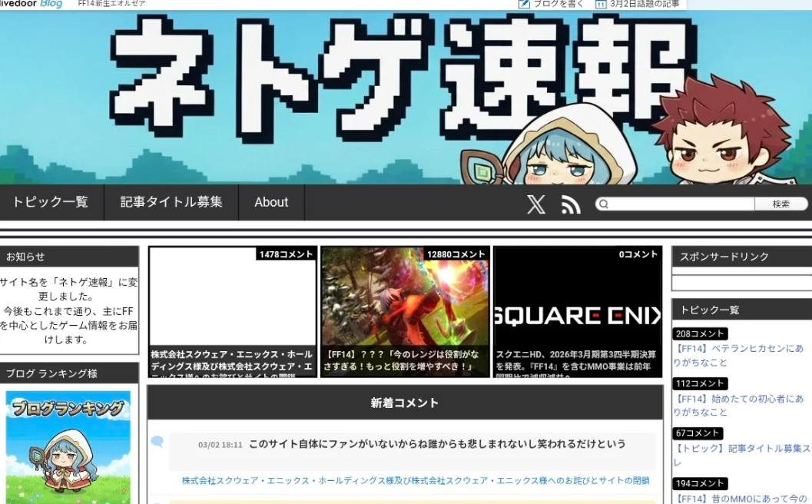
Task: Open the 記事タイトル募集 link
Action: pos(171,202)
